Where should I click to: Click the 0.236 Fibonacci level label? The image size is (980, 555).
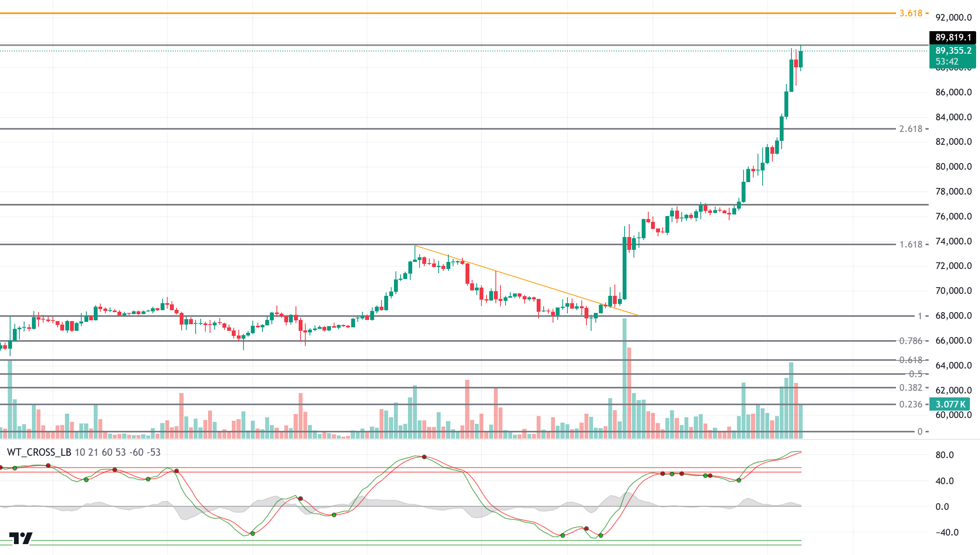pyautogui.click(x=911, y=404)
